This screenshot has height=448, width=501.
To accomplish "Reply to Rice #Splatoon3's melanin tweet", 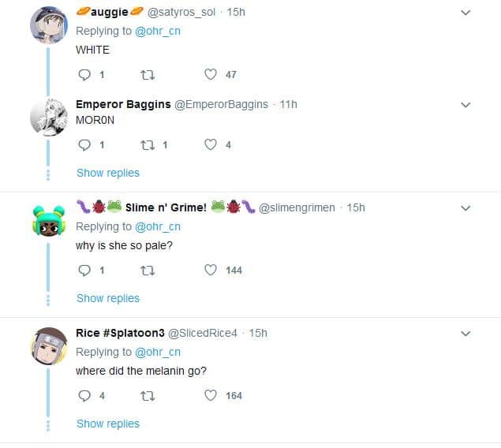I will click(85, 396).
